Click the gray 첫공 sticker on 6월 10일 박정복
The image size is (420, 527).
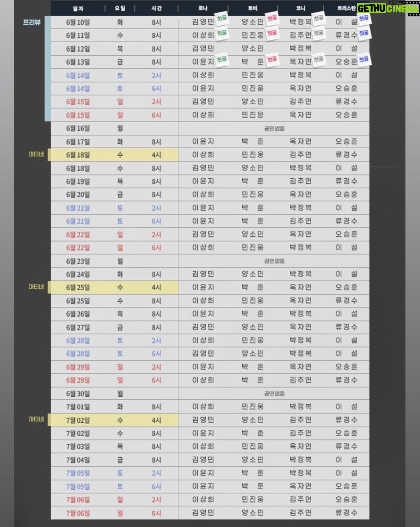(318, 18)
